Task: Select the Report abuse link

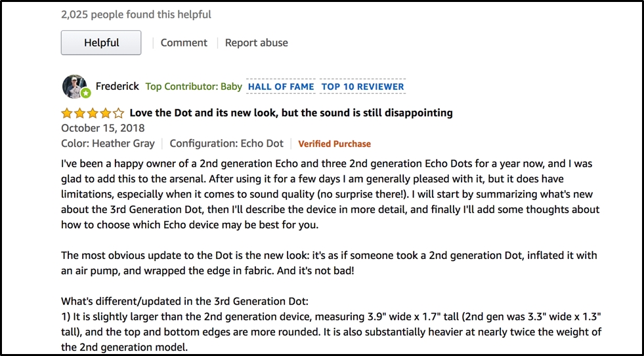Action: (256, 43)
